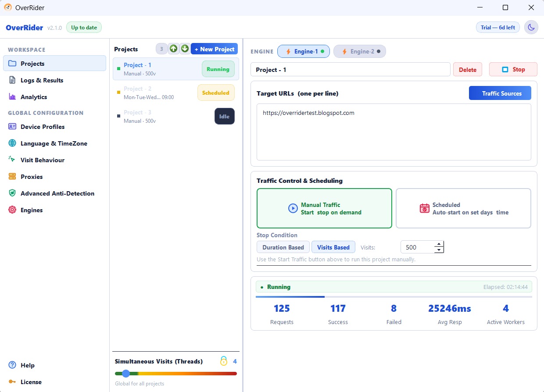The height and width of the screenshot is (392, 544).
Task: Move project down with green down arrow
Action: [x=185, y=49]
